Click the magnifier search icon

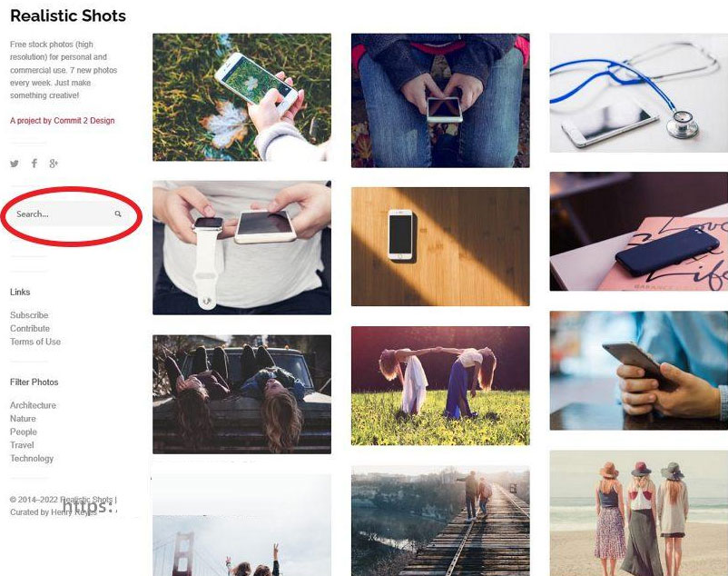pos(118,214)
